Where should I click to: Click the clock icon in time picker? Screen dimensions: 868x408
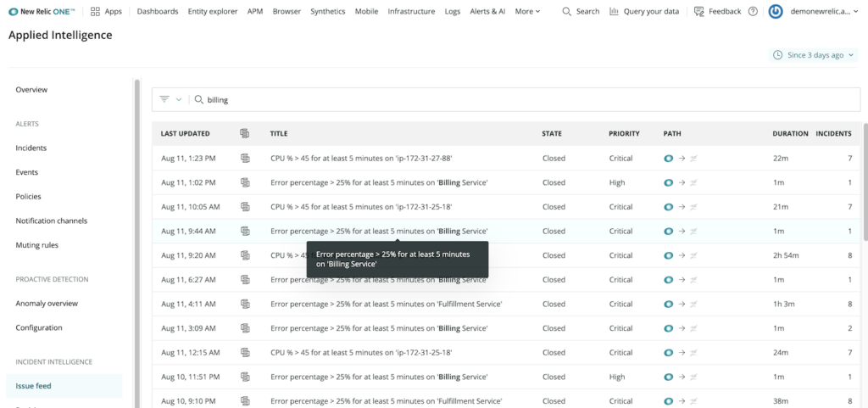pos(778,55)
